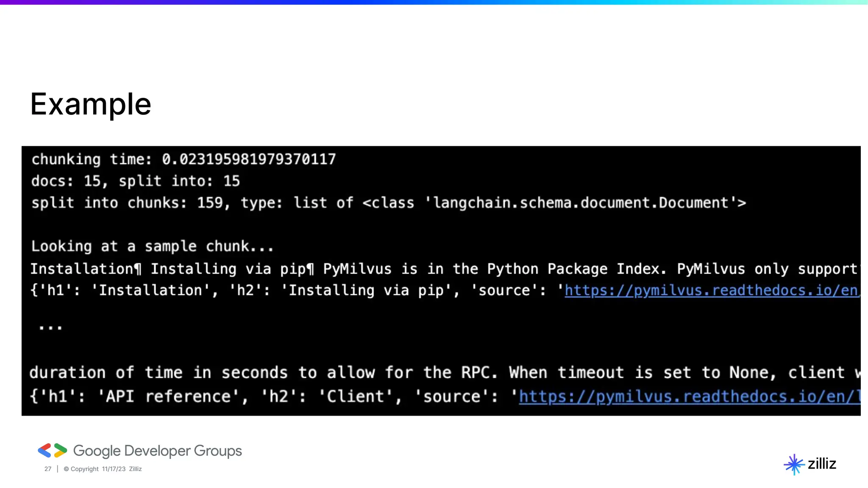Click slide number 27 in the footer
The width and height of the screenshot is (868, 488).
(x=48, y=469)
